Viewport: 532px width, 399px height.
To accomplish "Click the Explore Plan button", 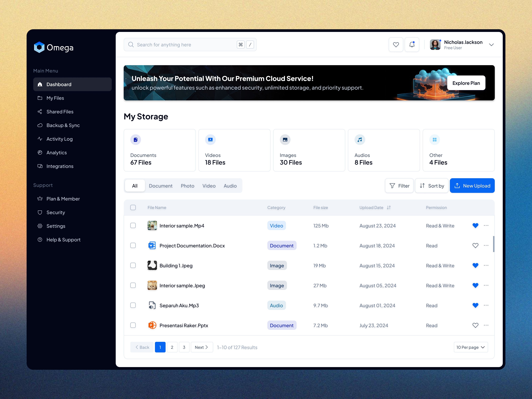I will 466,83.
